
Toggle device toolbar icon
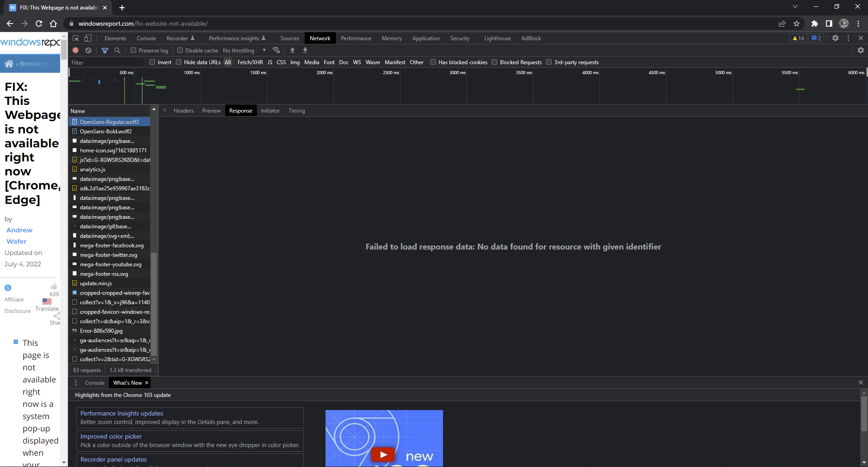pyautogui.click(x=88, y=38)
